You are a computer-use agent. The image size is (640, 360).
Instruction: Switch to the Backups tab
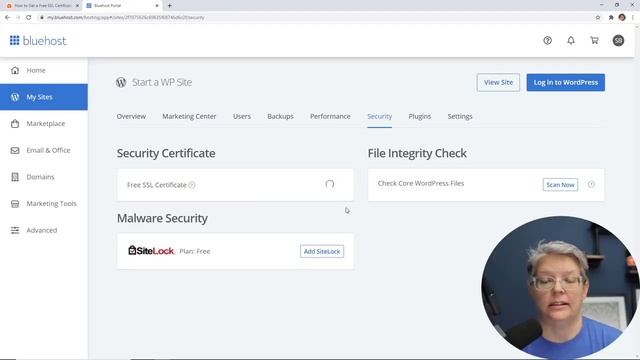click(280, 116)
